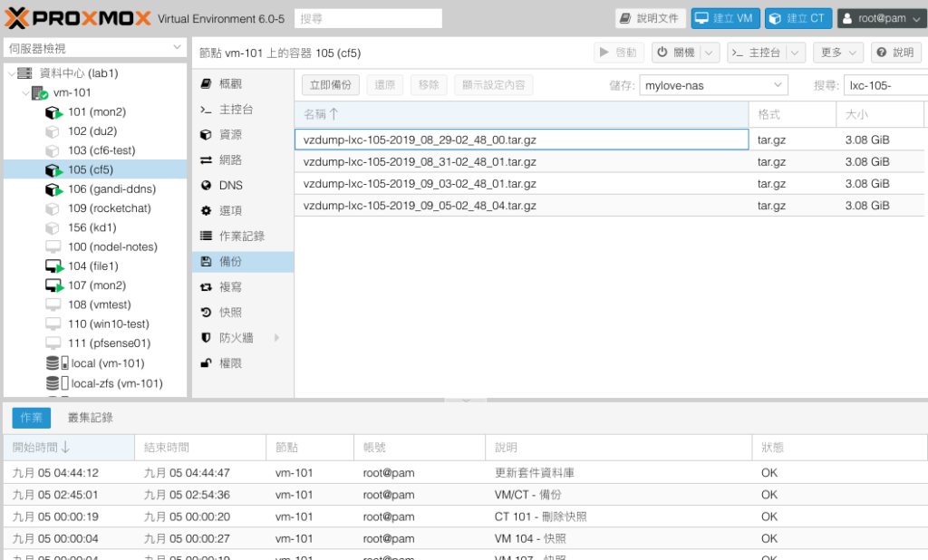
Task: Open task CT 101 - 刪除快照 row
Action: pos(465,517)
